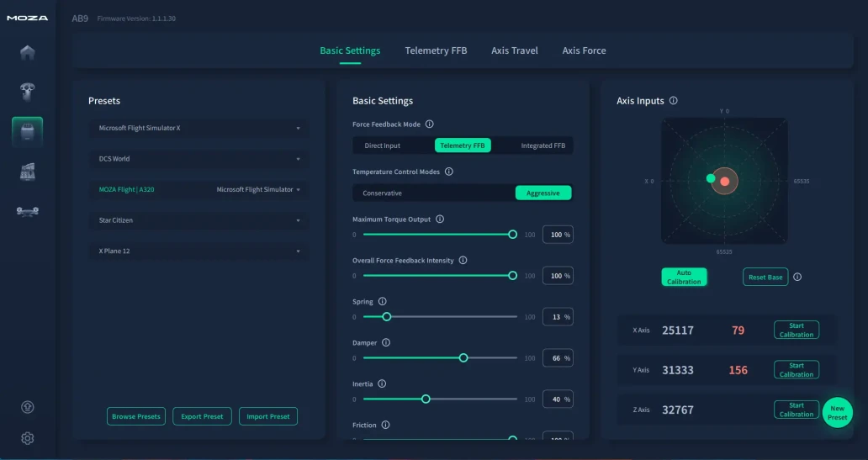Viewport: 868px width, 460px height.
Task: Open the settings gear in the sidebar
Action: pyautogui.click(x=27, y=438)
